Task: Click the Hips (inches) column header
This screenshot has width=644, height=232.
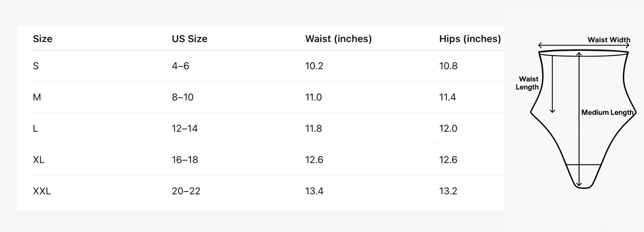Action: 470,39
